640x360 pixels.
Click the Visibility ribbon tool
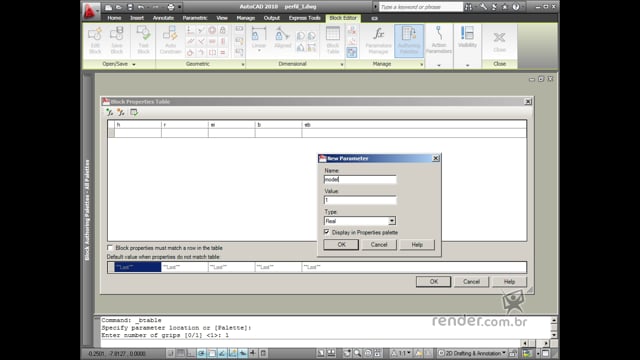point(467,38)
